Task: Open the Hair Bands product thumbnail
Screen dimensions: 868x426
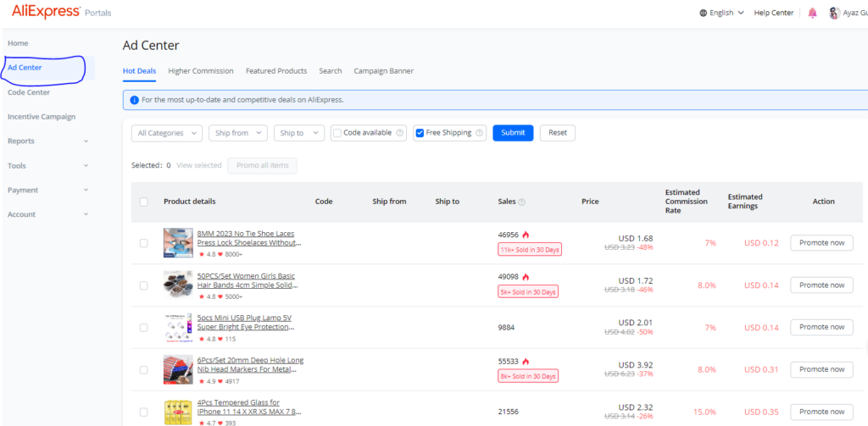Action: coord(178,285)
